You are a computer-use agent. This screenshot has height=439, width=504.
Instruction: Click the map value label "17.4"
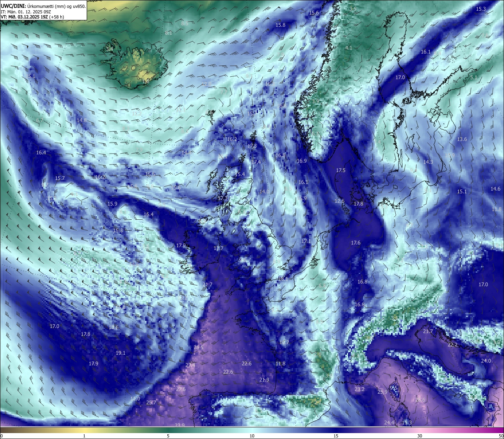coord(256,162)
